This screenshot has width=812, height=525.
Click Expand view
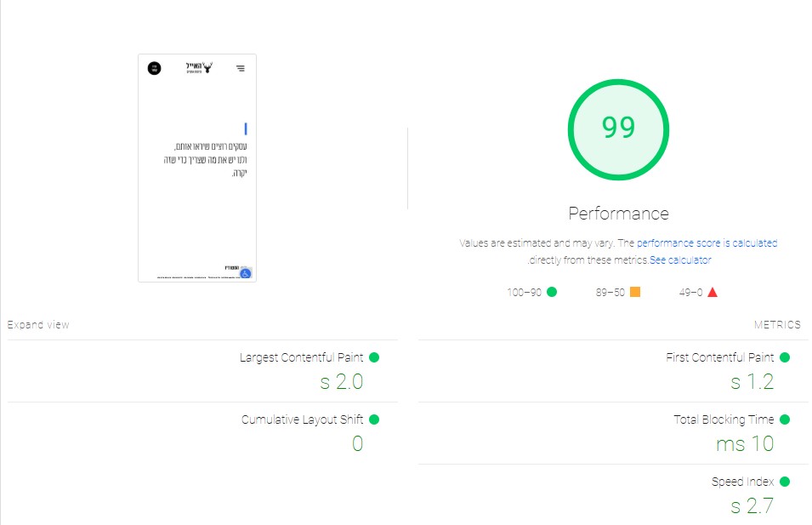click(37, 324)
